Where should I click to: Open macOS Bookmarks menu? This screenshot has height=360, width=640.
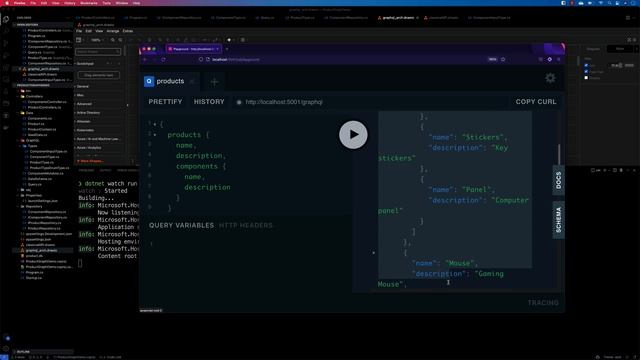pyautogui.click(x=89, y=3)
